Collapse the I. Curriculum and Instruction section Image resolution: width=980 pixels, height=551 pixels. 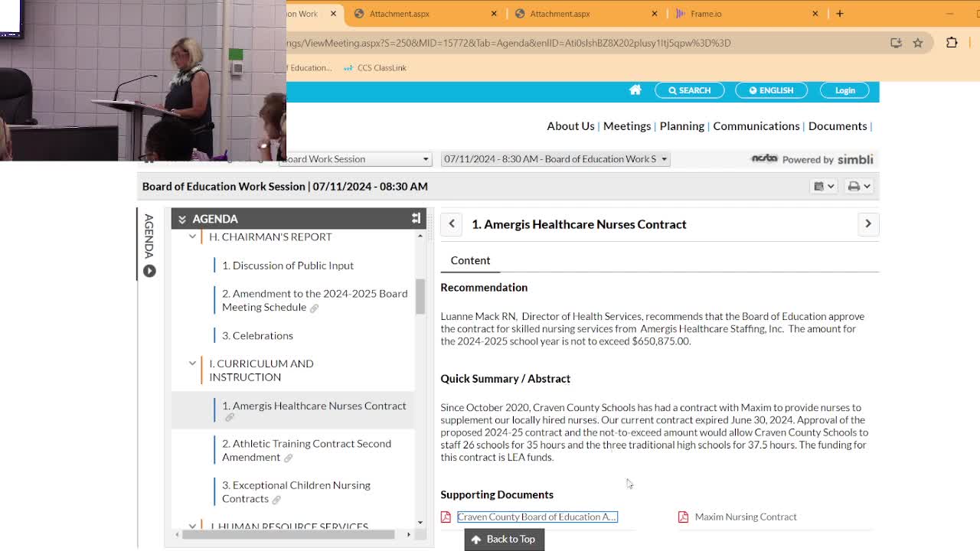pyautogui.click(x=192, y=364)
